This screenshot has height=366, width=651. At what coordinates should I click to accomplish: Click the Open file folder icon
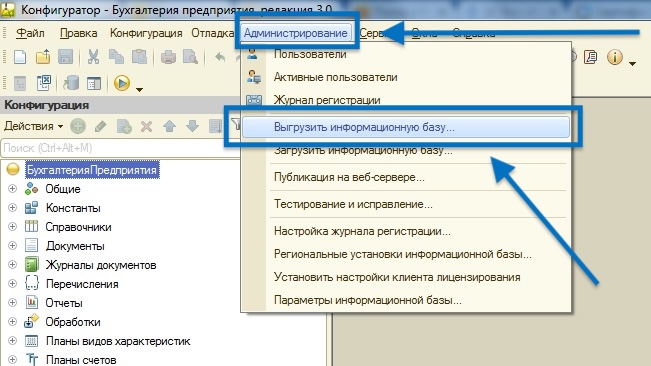(x=43, y=57)
